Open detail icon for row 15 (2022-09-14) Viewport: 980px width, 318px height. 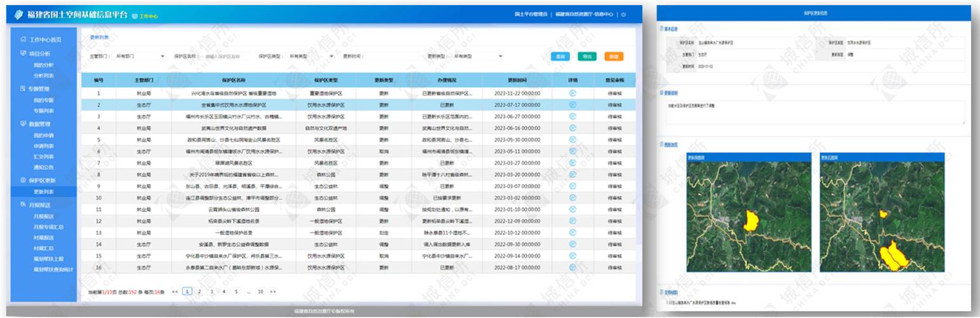point(572,255)
